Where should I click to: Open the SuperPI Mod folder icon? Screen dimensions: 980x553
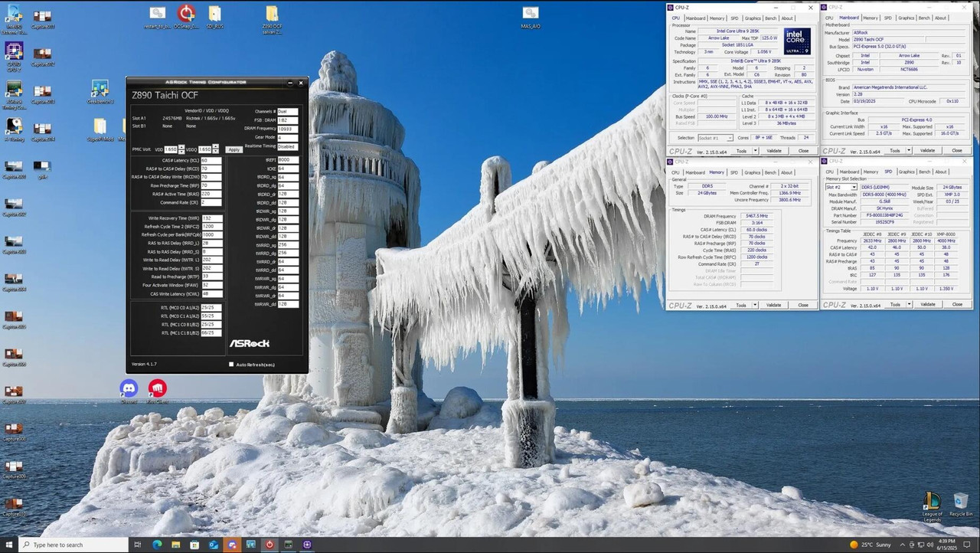[100, 129]
